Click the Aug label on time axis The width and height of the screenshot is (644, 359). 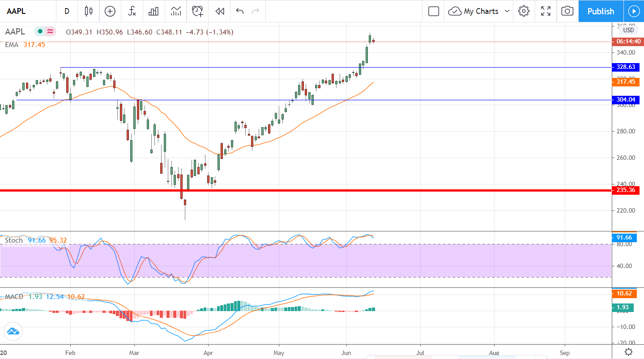[495, 352]
